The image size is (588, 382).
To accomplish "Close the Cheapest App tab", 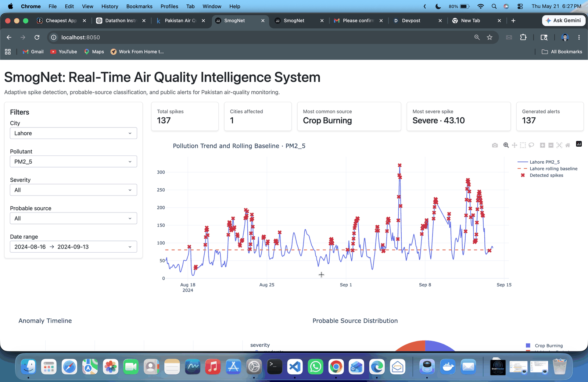I will [x=84, y=21].
